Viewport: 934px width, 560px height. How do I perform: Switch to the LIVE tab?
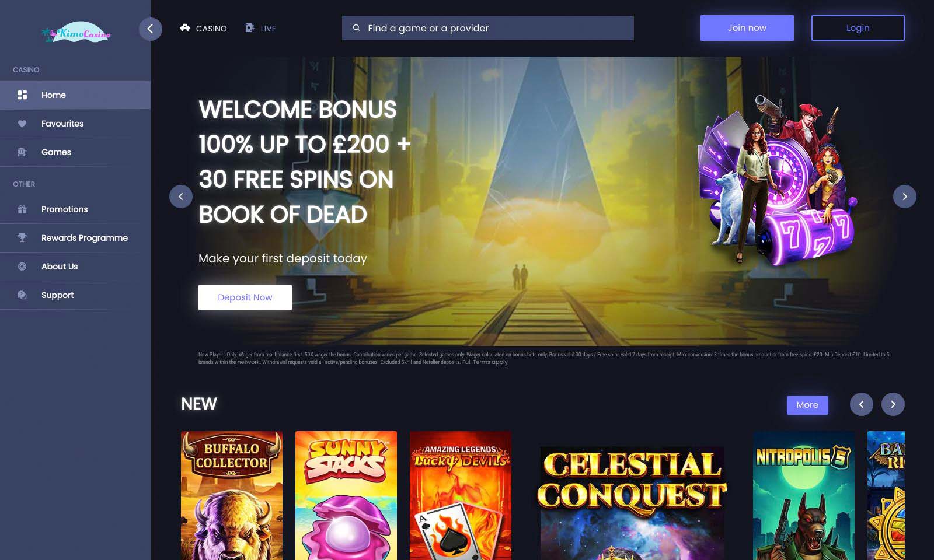(260, 28)
